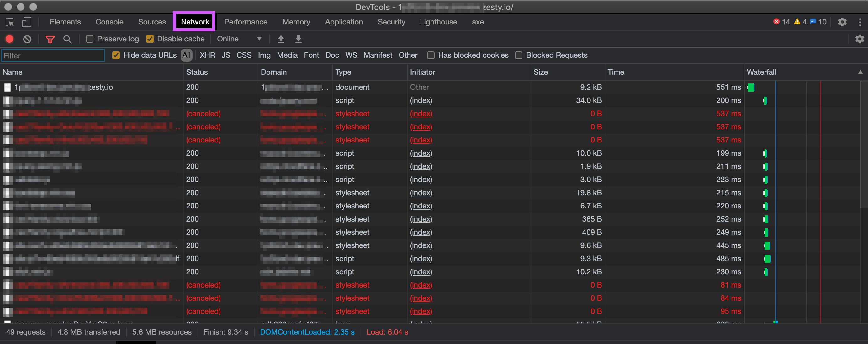Activate the inspect element picker icon

10,22
